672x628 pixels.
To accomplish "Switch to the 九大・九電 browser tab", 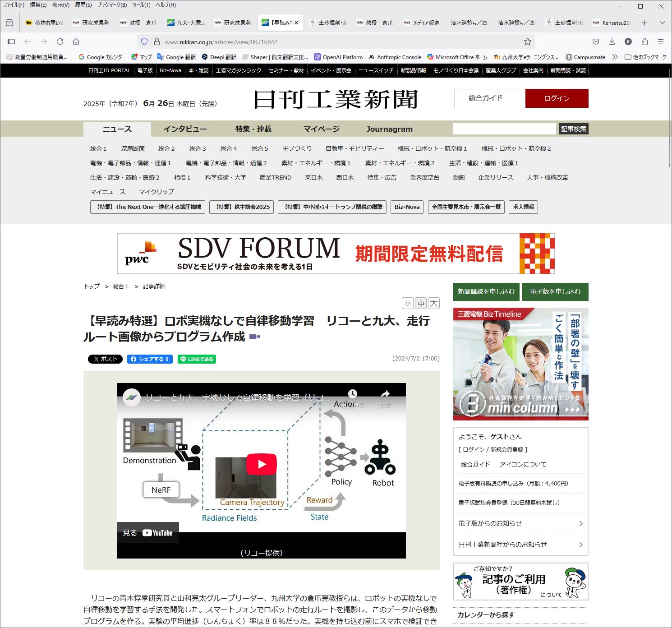I will pyautogui.click(x=186, y=23).
